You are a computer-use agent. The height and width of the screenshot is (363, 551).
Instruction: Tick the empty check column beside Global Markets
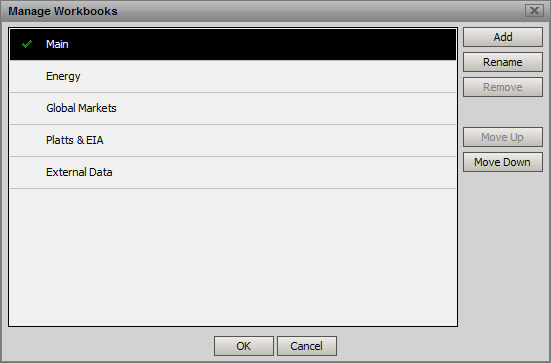click(27, 108)
